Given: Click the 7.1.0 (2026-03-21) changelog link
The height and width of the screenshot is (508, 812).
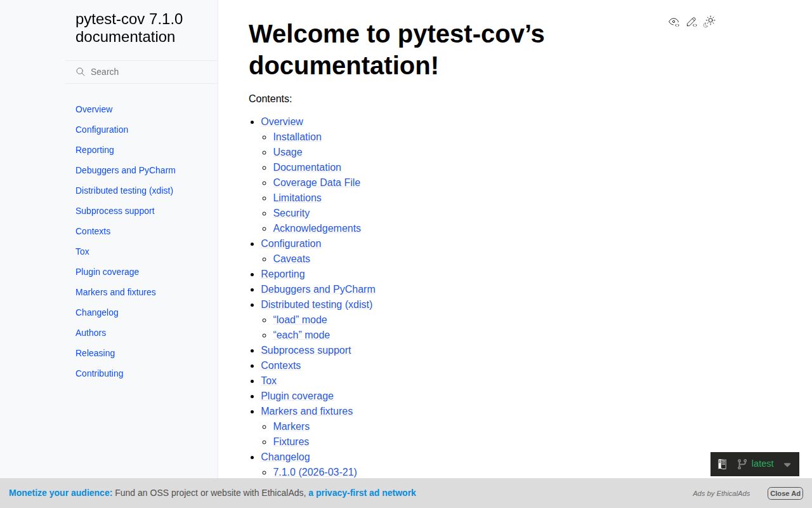Looking at the screenshot, I should [x=315, y=472].
